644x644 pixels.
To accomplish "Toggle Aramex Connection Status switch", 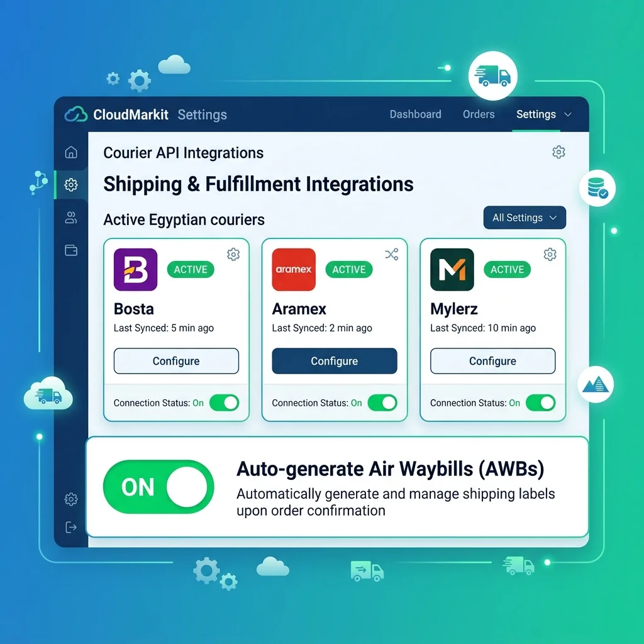I will [382, 403].
